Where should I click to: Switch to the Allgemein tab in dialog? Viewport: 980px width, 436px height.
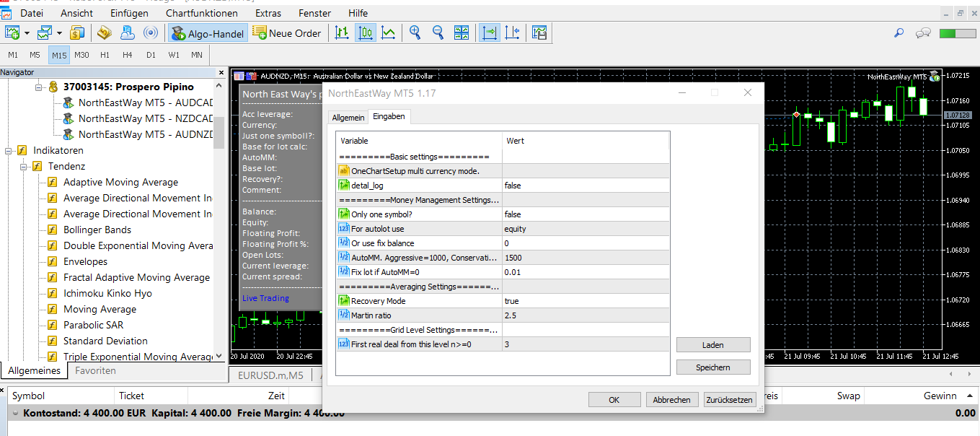click(348, 117)
